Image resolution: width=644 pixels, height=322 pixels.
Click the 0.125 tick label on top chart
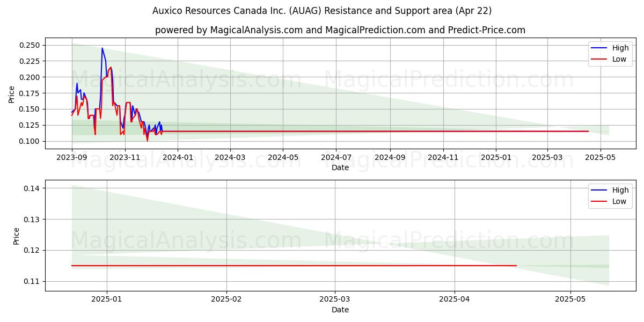point(30,125)
